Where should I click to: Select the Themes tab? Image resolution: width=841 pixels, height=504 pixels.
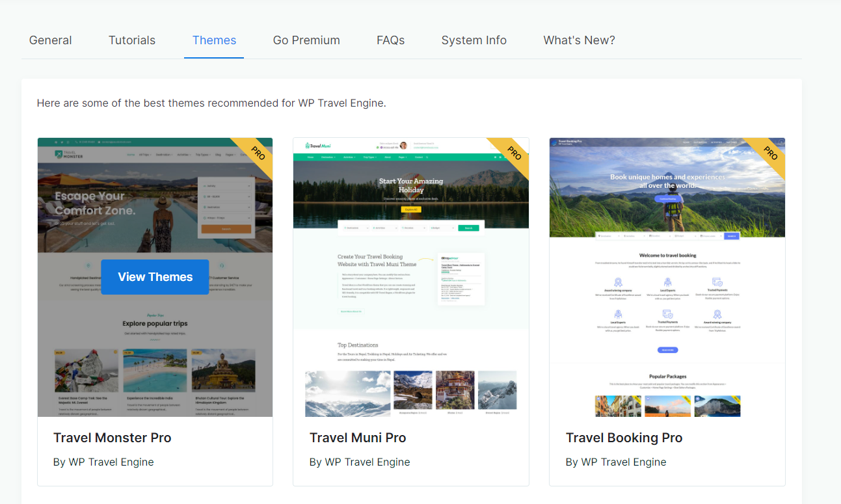[214, 40]
